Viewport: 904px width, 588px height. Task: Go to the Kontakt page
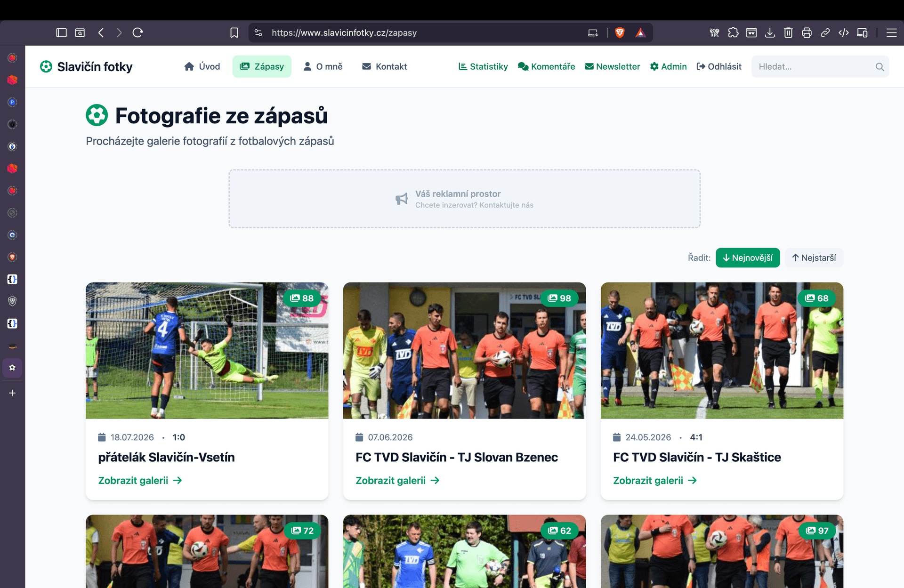pyautogui.click(x=384, y=66)
